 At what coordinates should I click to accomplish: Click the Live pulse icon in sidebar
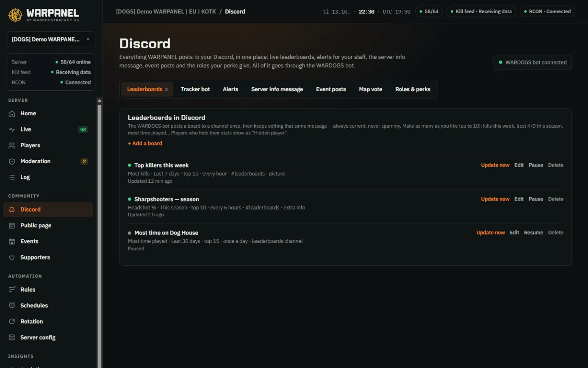[x=12, y=129]
